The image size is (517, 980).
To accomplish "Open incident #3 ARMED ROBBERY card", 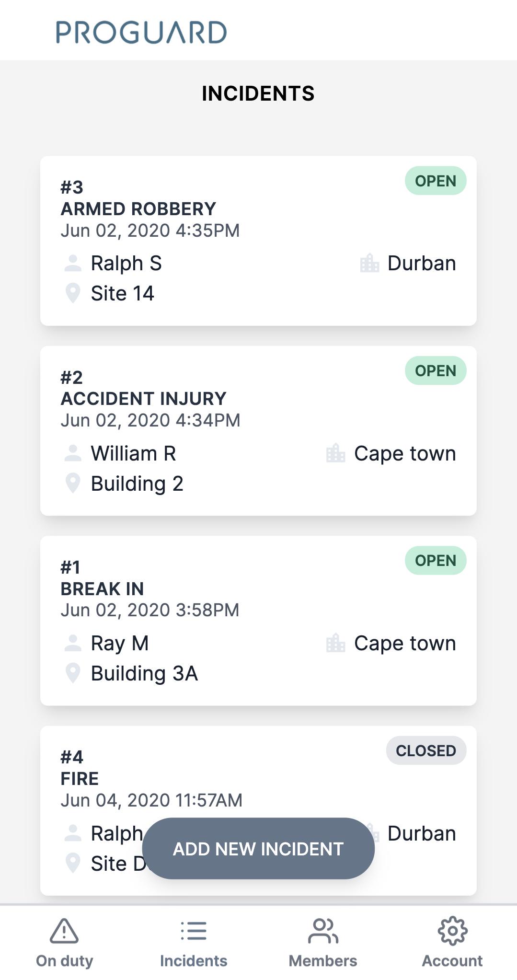I will (258, 241).
